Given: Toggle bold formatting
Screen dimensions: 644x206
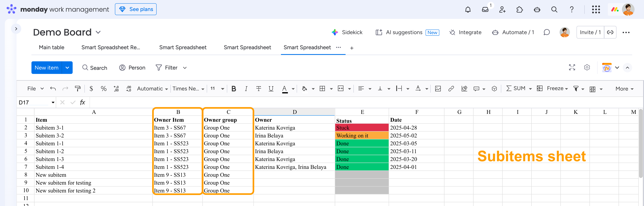Looking at the screenshot, I should tap(233, 89).
